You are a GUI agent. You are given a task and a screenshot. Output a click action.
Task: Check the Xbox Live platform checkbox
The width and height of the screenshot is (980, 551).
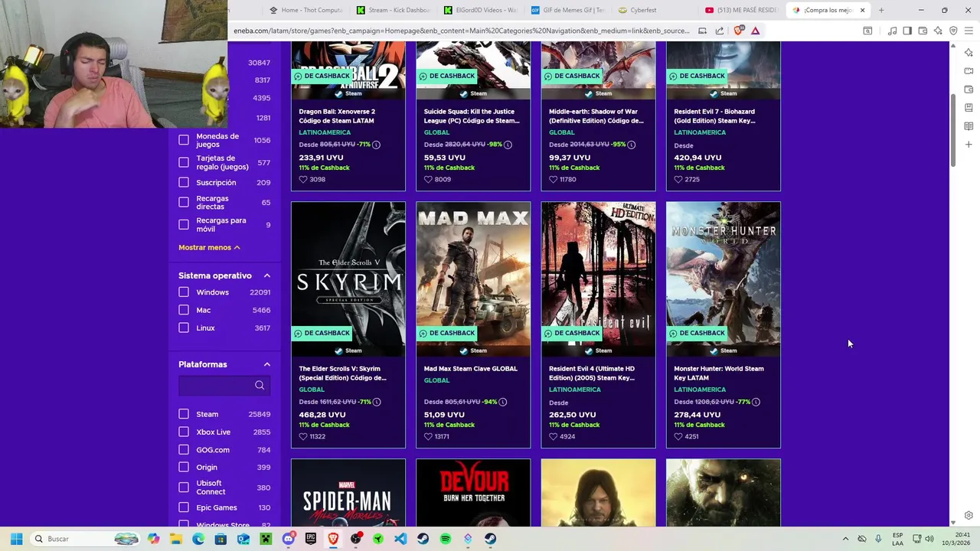184,432
